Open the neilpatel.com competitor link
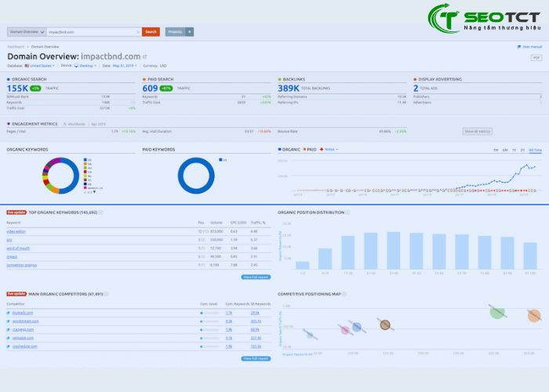 click(x=23, y=338)
